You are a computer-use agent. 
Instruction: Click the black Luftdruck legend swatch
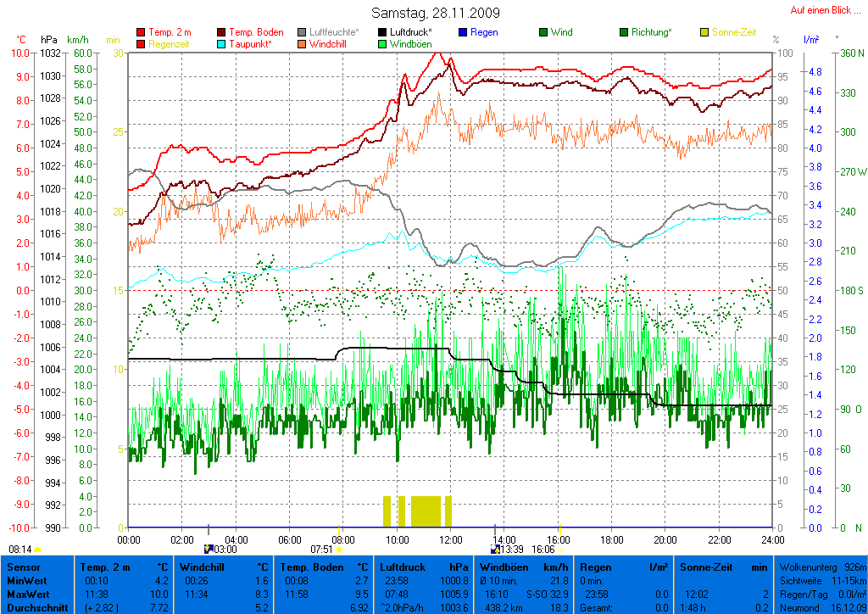coord(383,33)
